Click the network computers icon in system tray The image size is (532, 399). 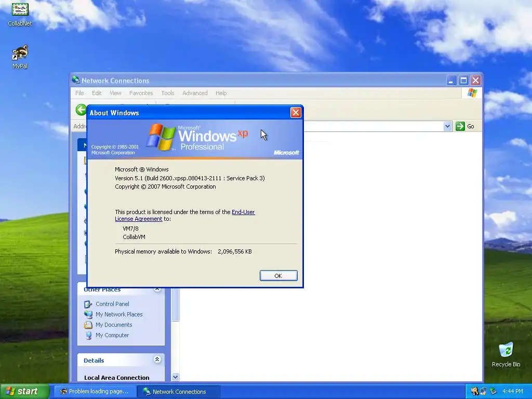[484, 391]
